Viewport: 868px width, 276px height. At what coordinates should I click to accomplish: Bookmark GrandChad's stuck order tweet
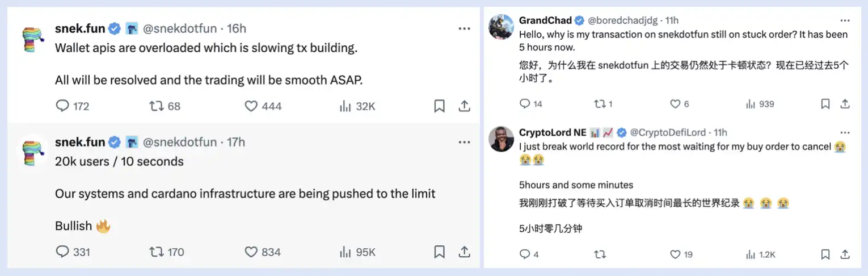825,104
